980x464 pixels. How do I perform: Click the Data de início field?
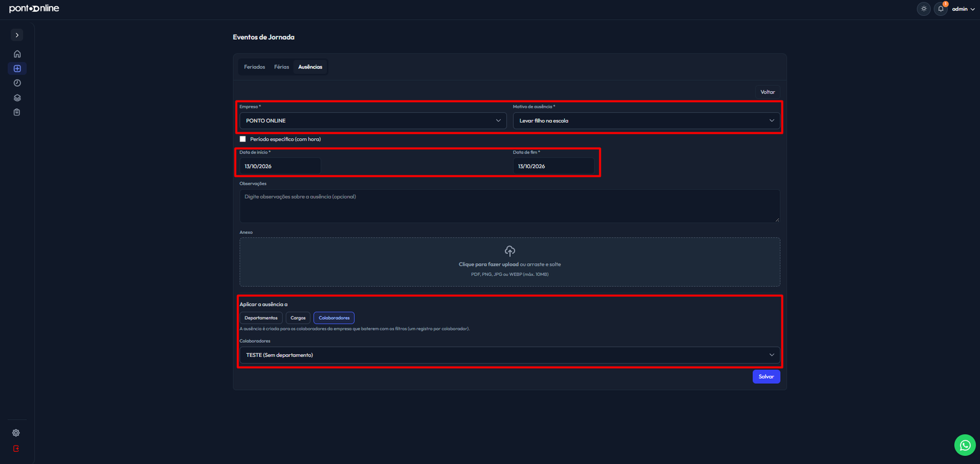pos(280,166)
